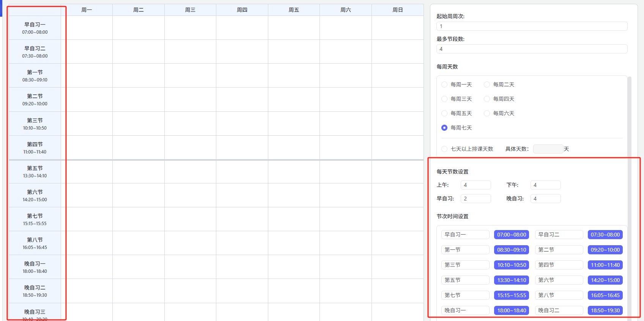Click the blue 08:30~09:10 time button
This screenshot has height=321, width=644.
click(x=512, y=250)
